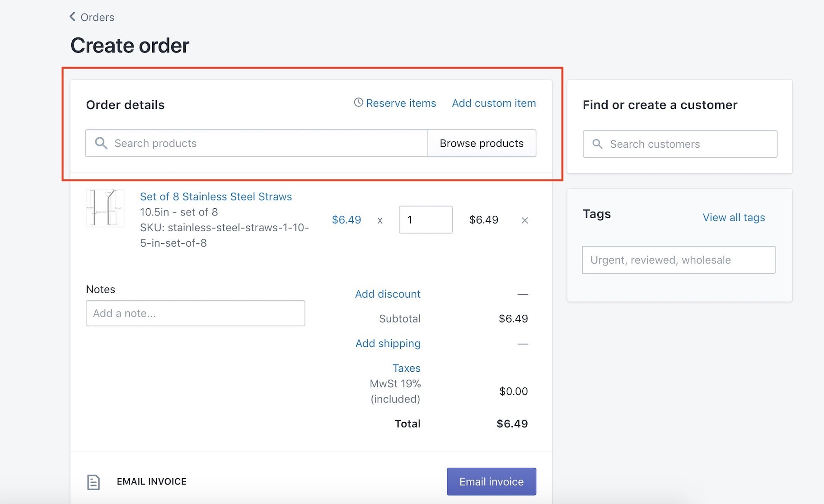Choose Add shipping
Screen dimensions: 824x504
tap(388, 343)
